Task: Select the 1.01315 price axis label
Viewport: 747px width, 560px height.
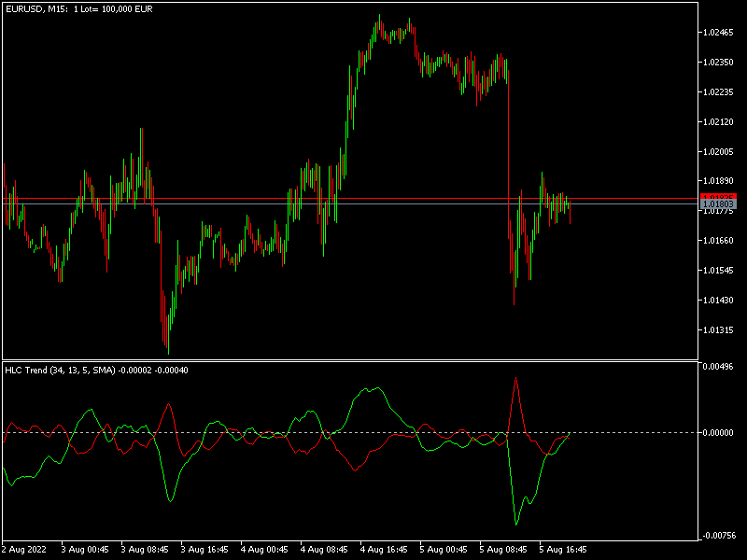Action: 718,330
